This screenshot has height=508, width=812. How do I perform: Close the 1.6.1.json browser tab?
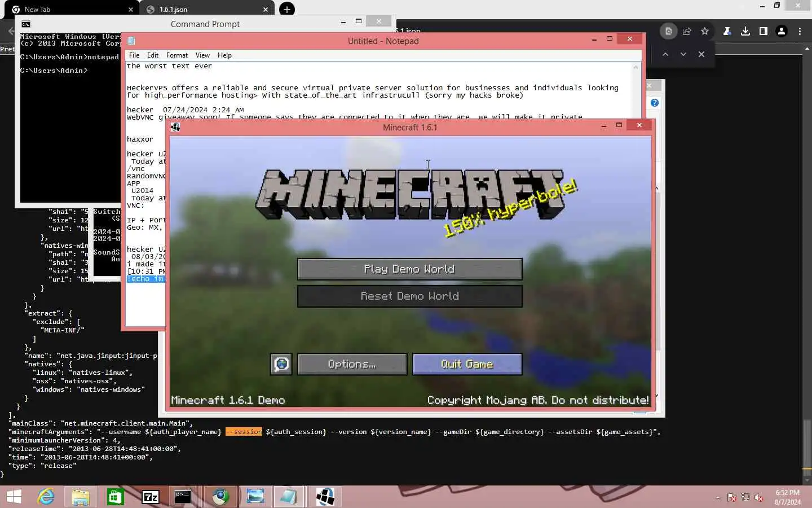click(266, 10)
